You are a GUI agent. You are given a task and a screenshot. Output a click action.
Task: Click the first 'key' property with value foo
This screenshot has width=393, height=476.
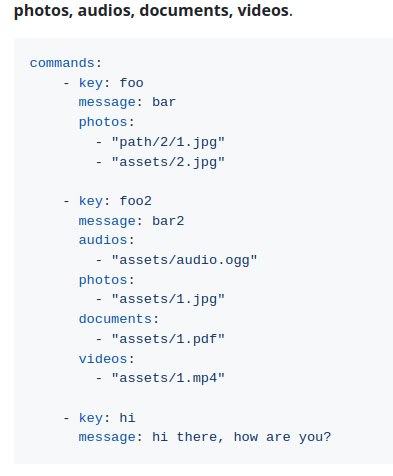pyautogui.click(x=91, y=83)
